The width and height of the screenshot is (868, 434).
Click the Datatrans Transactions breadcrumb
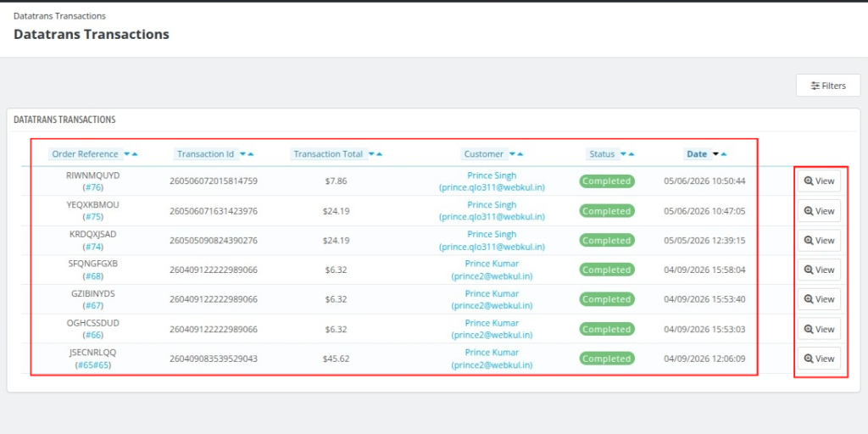click(x=59, y=16)
